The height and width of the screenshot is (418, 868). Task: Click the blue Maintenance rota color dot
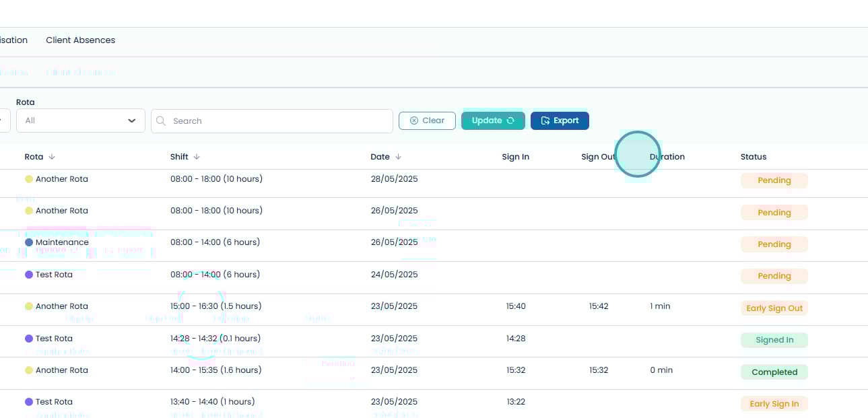click(x=29, y=242)
